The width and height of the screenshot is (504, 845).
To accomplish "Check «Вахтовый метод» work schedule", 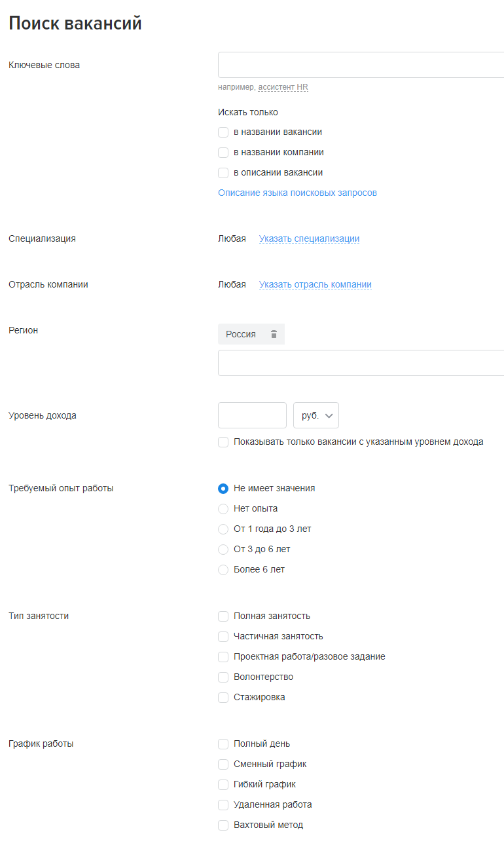I will tap(223, 825).
